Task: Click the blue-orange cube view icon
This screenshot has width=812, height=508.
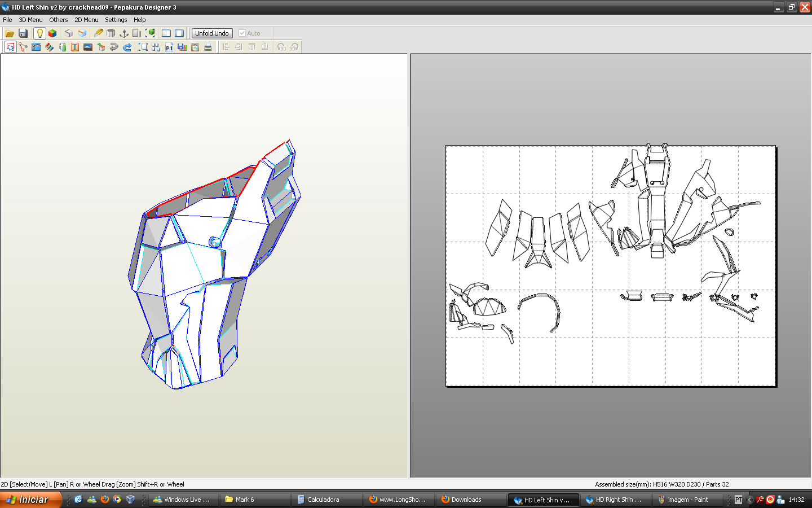Action: 82,33
